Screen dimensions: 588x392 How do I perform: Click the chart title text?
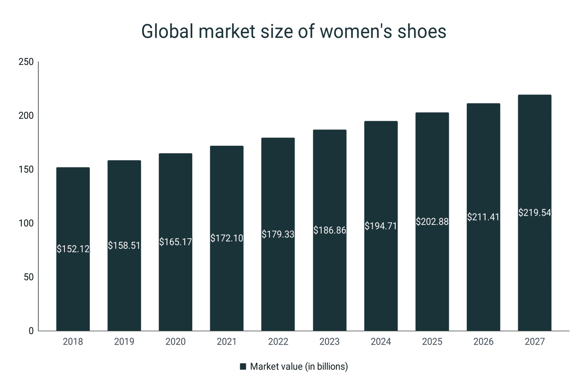294,31
